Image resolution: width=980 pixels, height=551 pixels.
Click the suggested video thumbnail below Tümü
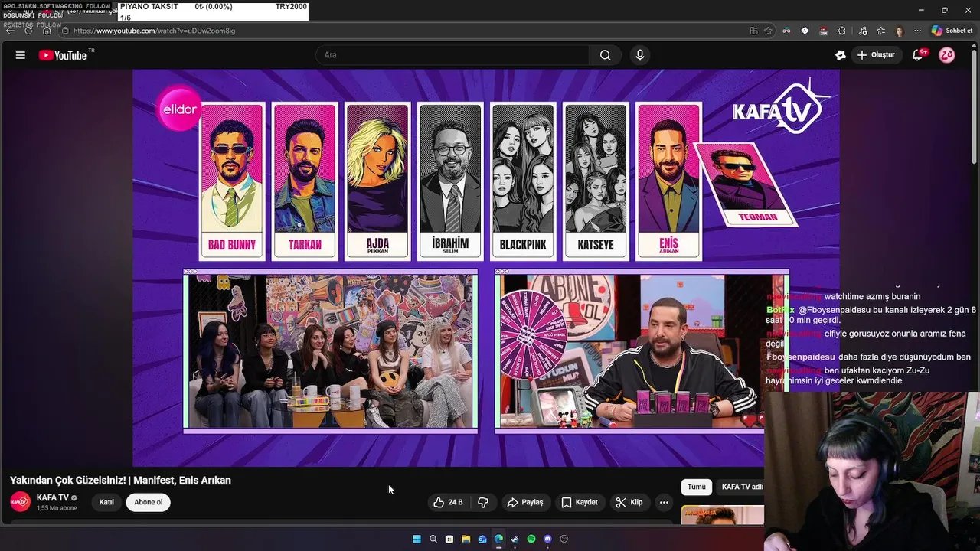tap(722, 515)
